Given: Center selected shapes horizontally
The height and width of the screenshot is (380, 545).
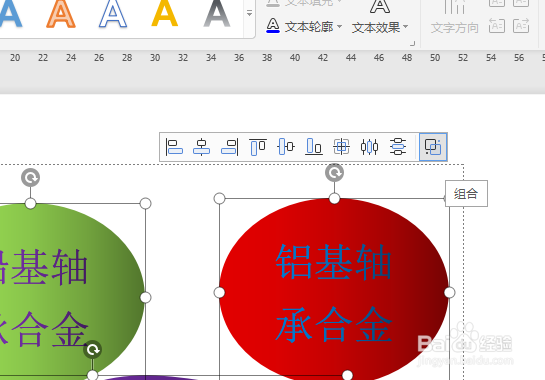Looking at the screenshot, I should (x=202, y=147).
